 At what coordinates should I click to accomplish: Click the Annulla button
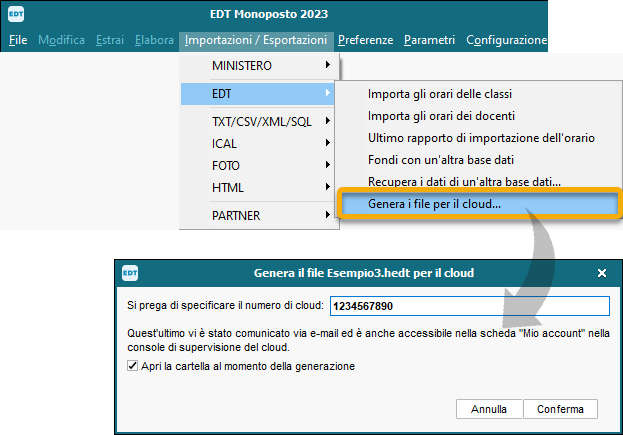(489, 409)
